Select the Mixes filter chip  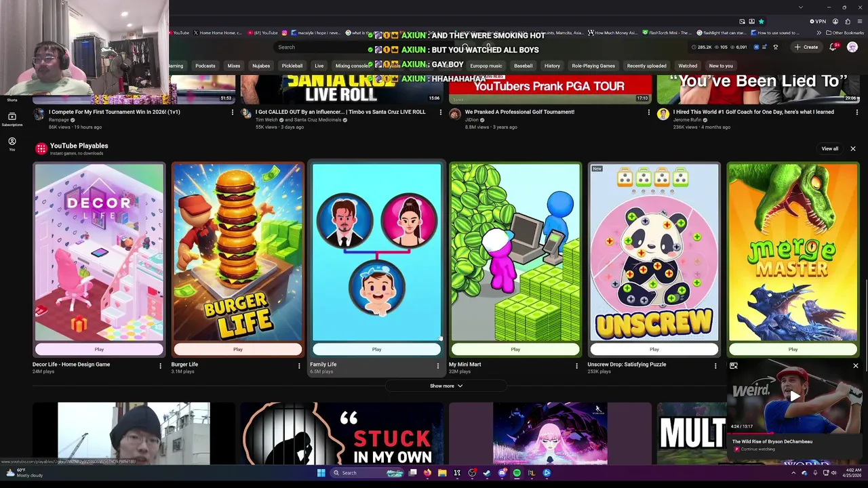pyautogui.click(x=234, y=66)
